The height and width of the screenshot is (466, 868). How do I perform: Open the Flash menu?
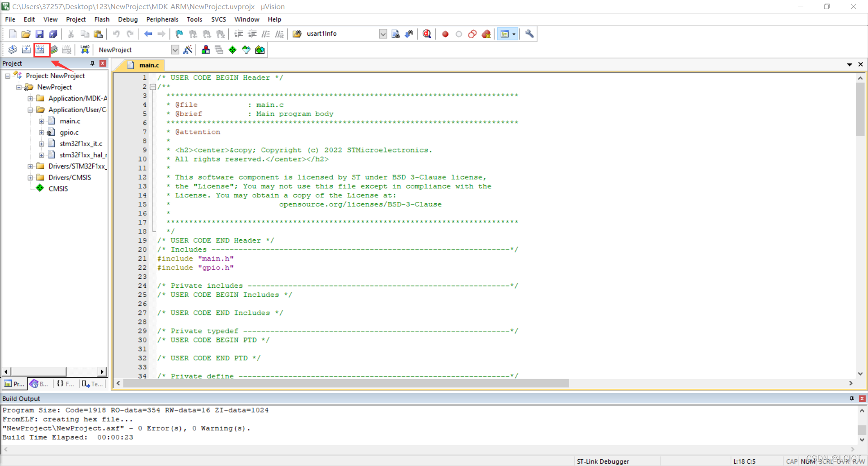[102, 19]
